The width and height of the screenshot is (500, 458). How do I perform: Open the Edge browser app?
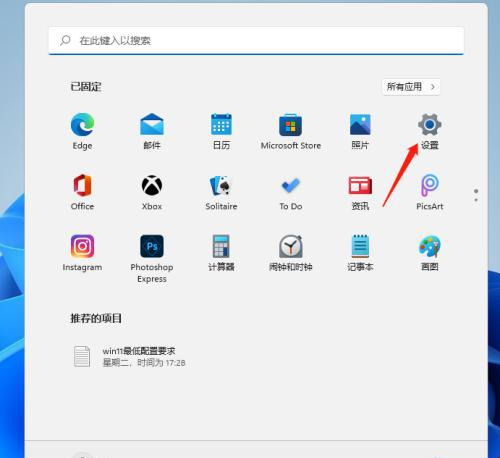[82, 131]
